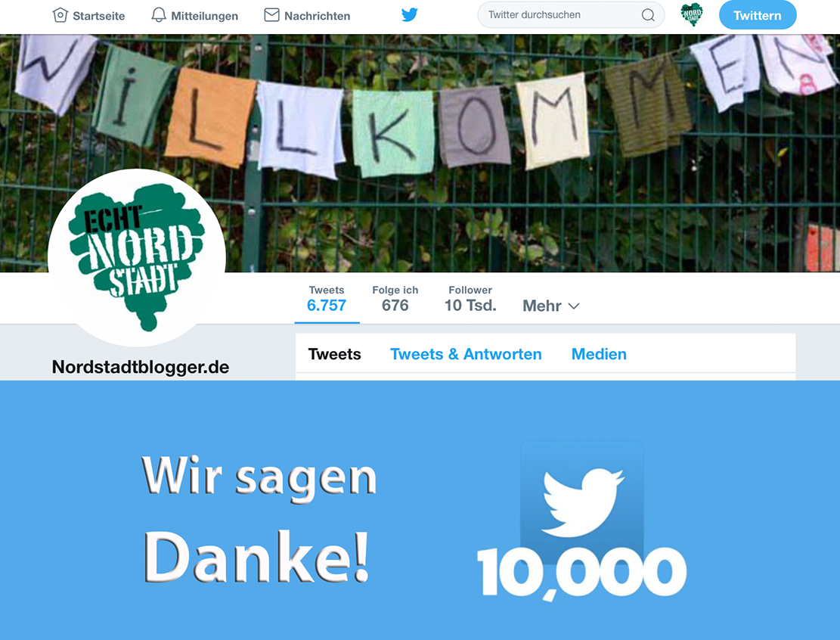
Task: Switch to Tweets & Antworten tab
Action: point(466,354)
